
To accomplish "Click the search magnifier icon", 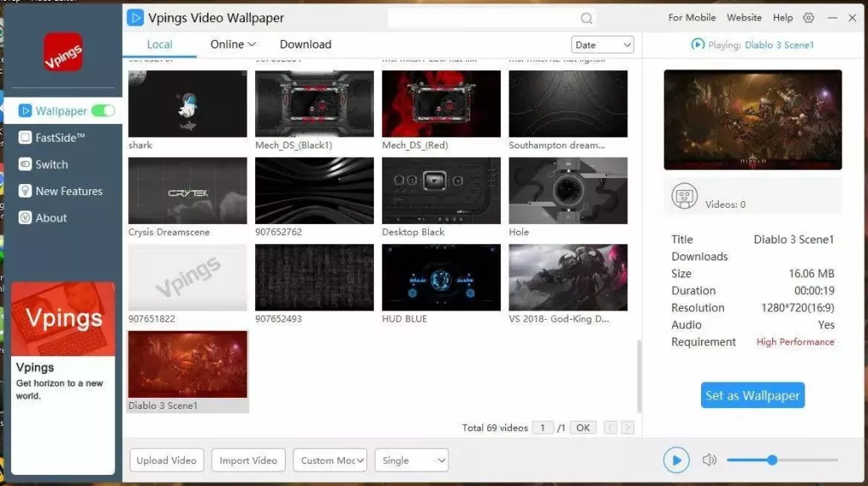I will [x=587, y=19].
